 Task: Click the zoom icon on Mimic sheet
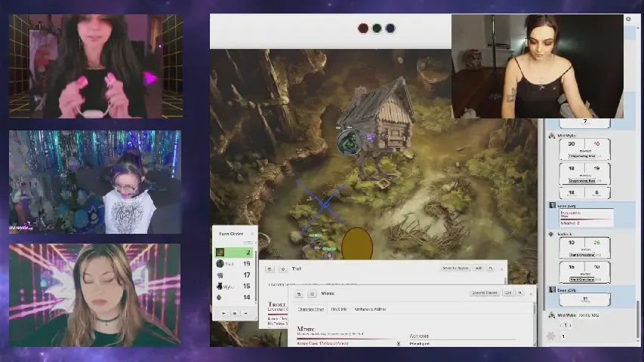pyautogui.click(x=520, y=293)
